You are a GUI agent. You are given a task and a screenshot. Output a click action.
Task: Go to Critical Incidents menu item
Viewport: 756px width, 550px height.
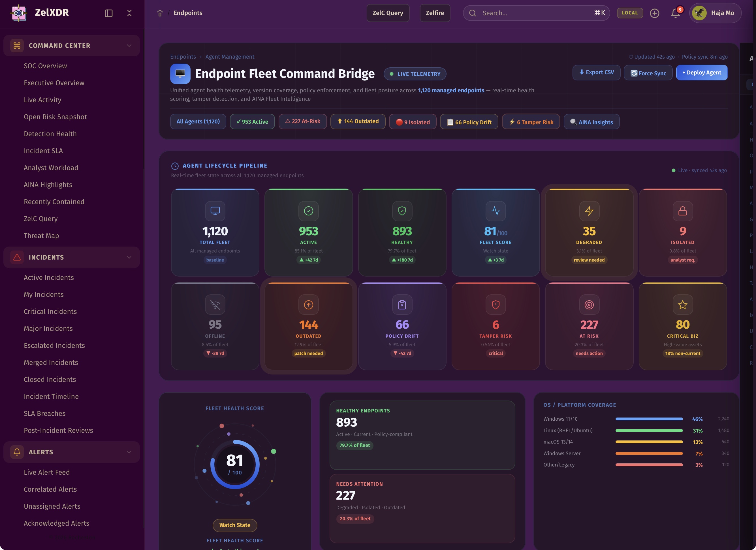50,311
